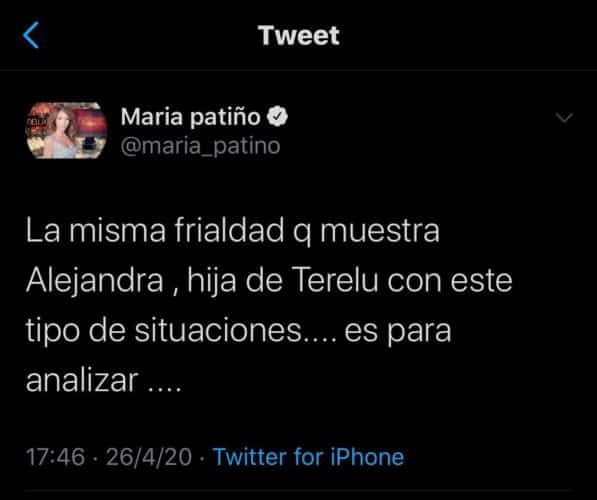Click the words es para in the tweet
Viewport: 597px width, 500px height.
(x=398, y=332)
